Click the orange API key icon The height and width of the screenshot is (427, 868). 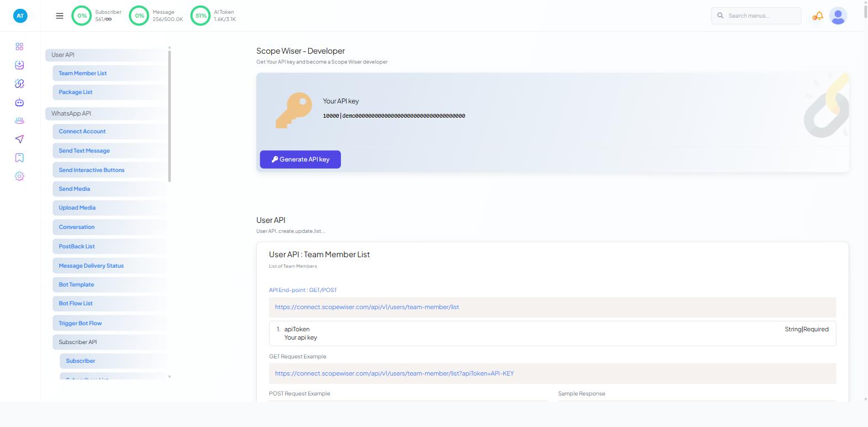coord(294,110)
